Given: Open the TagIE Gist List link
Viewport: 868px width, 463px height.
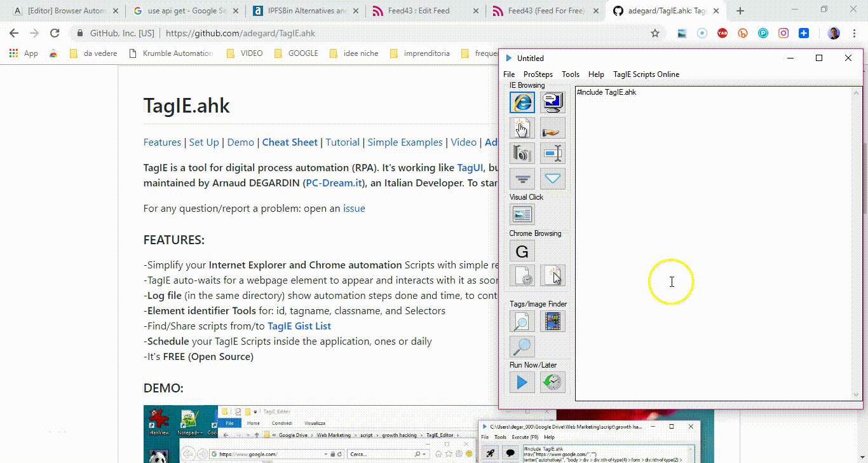Looking at the screenshot, I should click(299, 326).
